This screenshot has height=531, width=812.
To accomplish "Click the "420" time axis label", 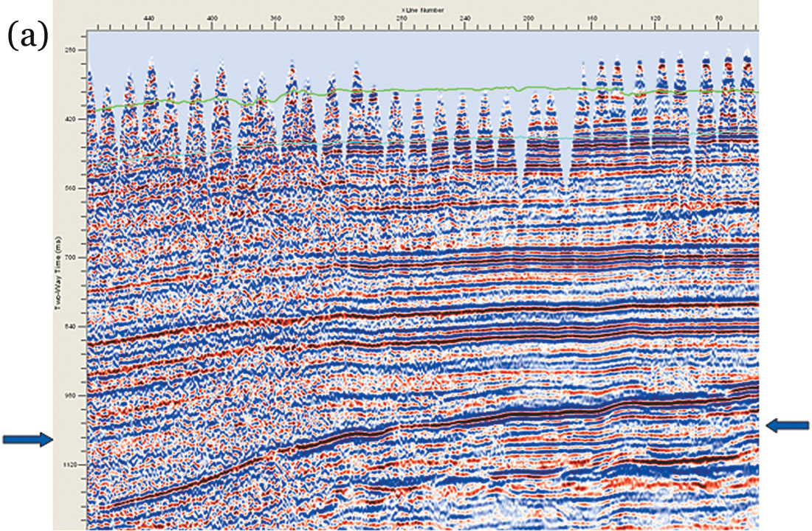I will click(69, 119).
